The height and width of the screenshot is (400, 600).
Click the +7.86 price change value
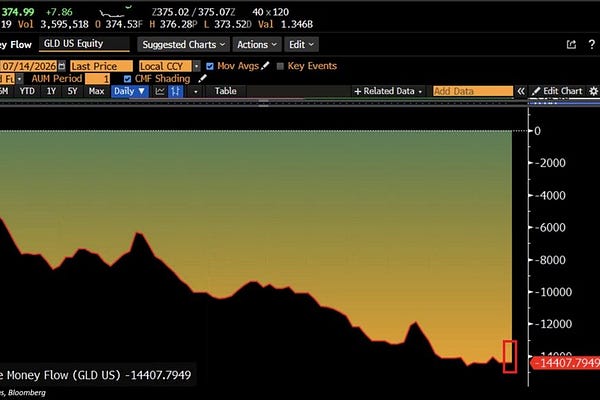[59, 12]
